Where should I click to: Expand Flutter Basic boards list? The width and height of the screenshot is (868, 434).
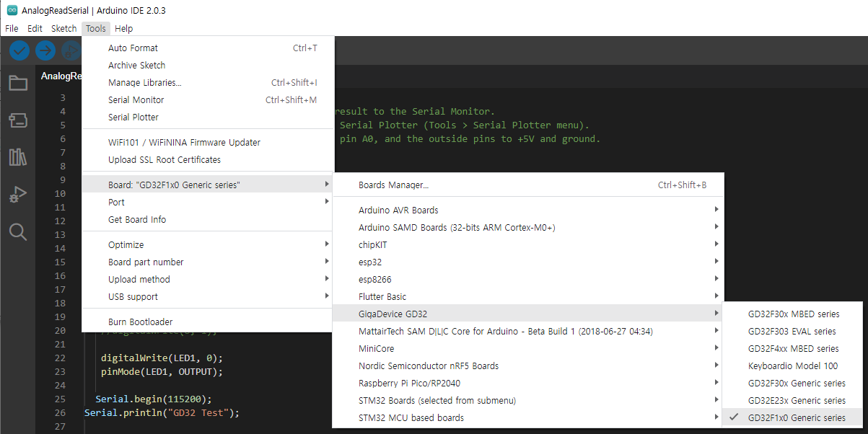[527, 297]
